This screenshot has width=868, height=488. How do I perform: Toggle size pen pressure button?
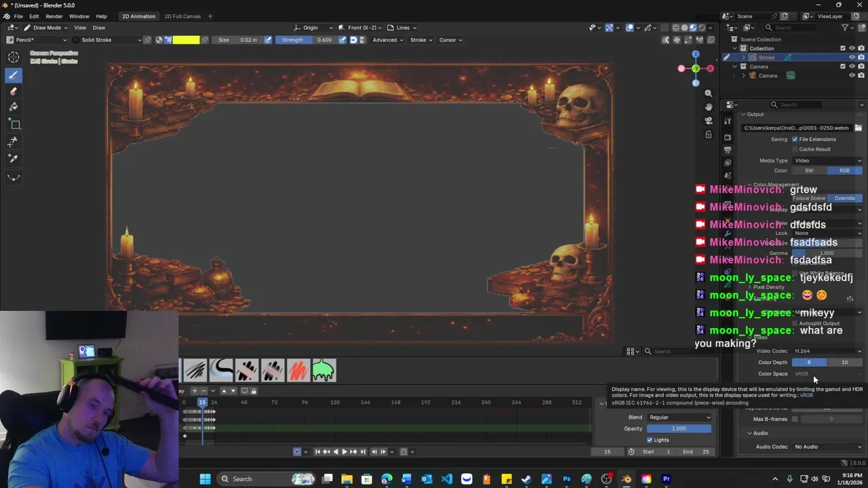268,40
